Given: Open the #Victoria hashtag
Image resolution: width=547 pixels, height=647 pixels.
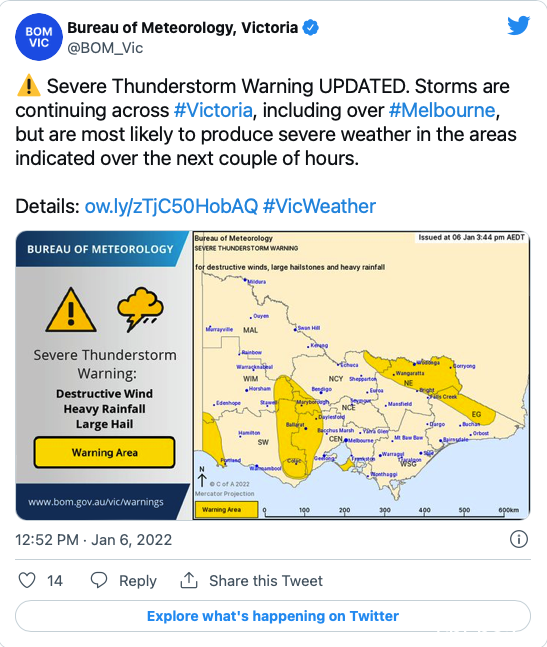Looking at the screenshot, I should pyautogui.click(x=213, y=110).
